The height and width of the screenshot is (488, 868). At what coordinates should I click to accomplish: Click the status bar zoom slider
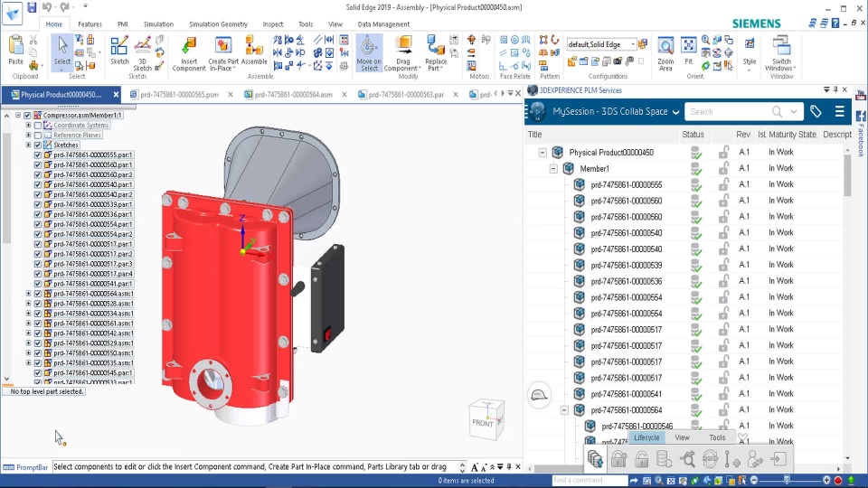[788, 480]
